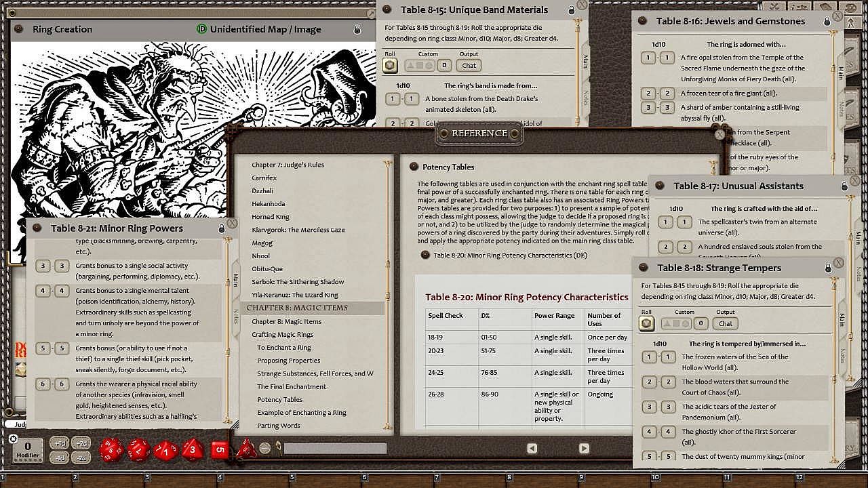Roll the Table 8-15 dice icon
This screenshot has height=488, width=868.
coord(390,65)
